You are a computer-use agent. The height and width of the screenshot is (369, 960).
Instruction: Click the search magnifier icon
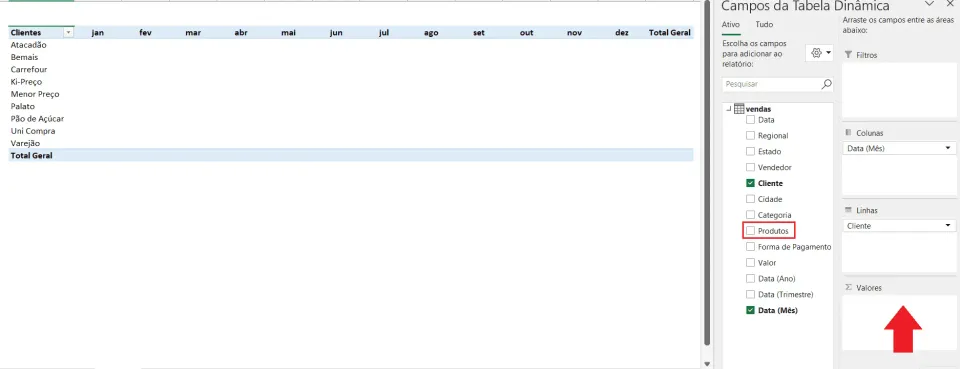click(826, 84)
